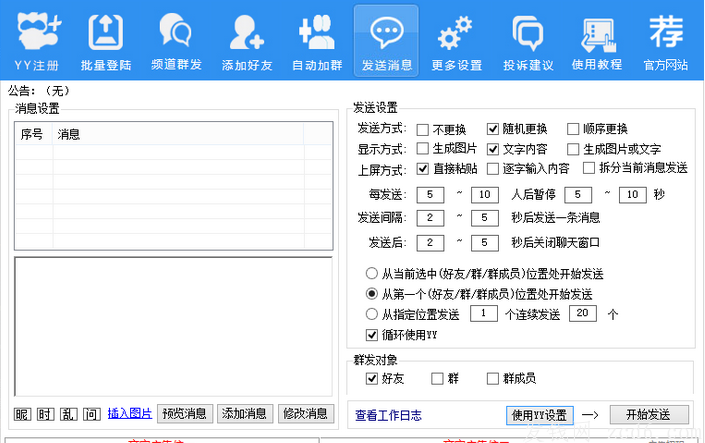Viewport: 705px width, 443px height.
Task: Click the 修改消息 button
Action: 305,414
